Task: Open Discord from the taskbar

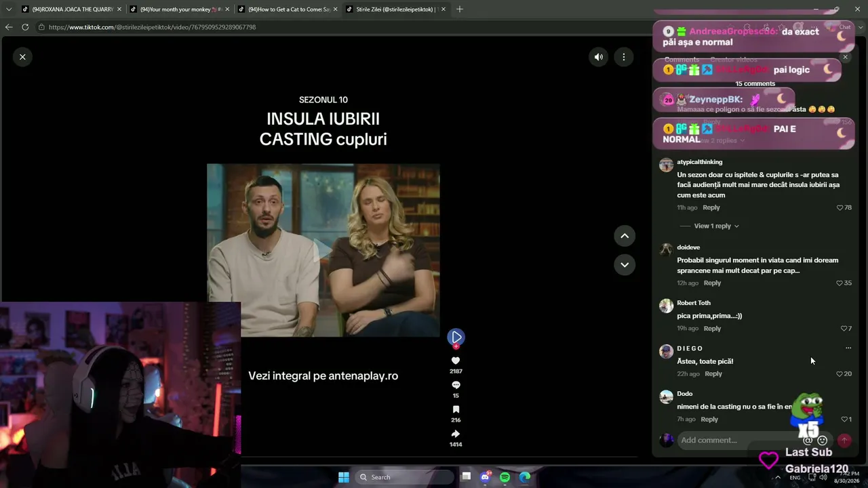Action: [486, 477]
